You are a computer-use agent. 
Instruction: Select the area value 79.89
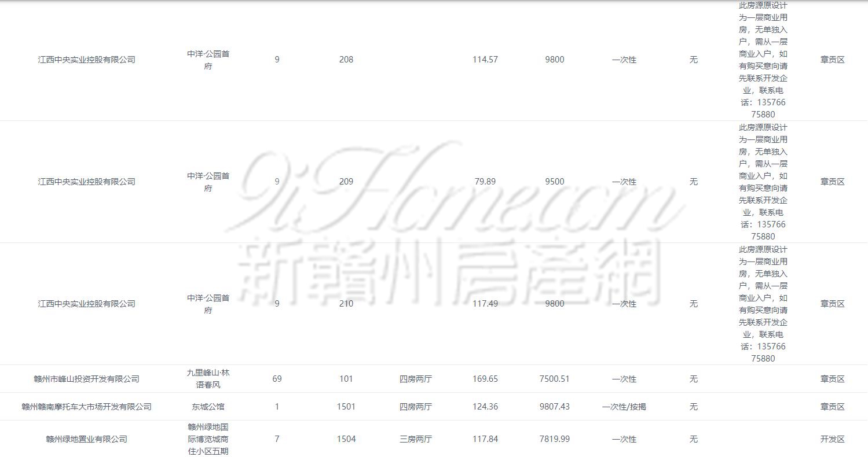(x=485, y=182)
